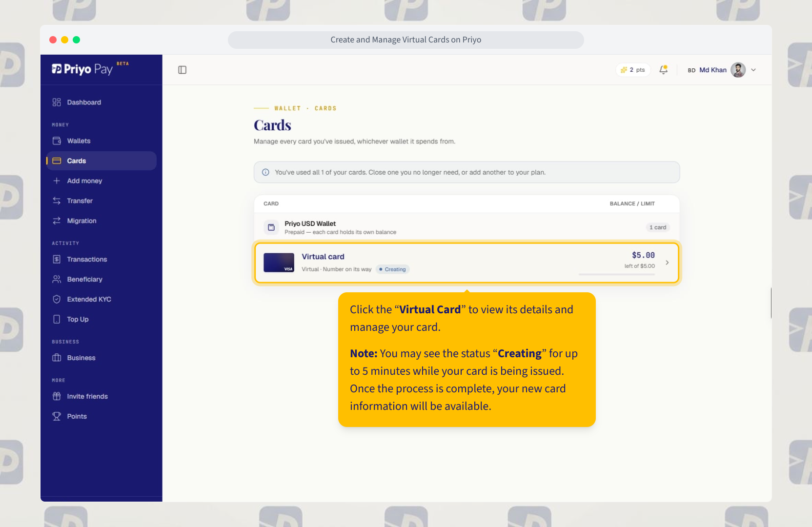This screenshot has height=527, width=812.
Task: Open Transfer in the sidebar
Action: pyautogui.click(x=101, y=201)
